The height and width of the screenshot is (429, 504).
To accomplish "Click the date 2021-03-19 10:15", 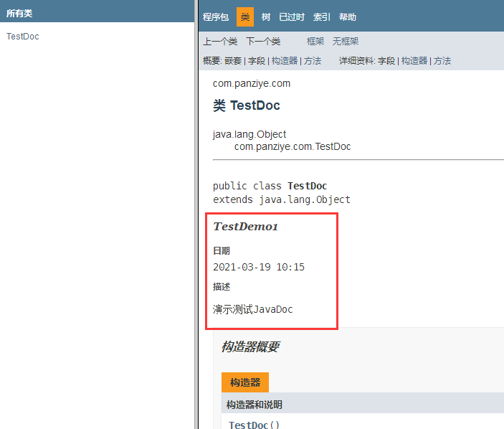I will pyautogui.click(x=258, y=267).
